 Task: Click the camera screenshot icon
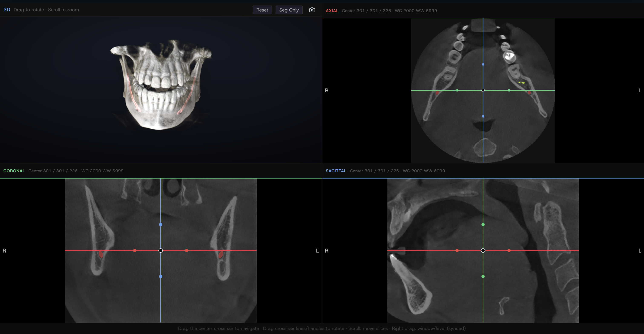tap(312, 10)
